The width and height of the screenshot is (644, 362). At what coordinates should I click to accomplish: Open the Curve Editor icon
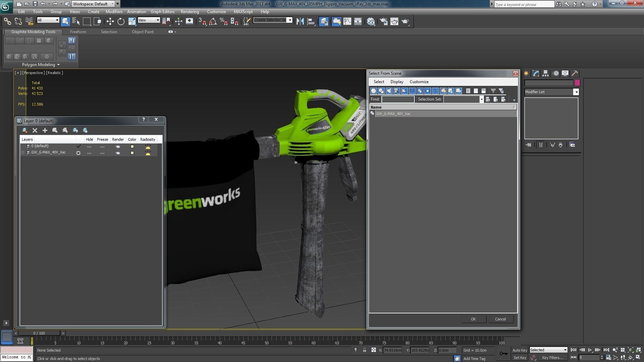[347, 21]
